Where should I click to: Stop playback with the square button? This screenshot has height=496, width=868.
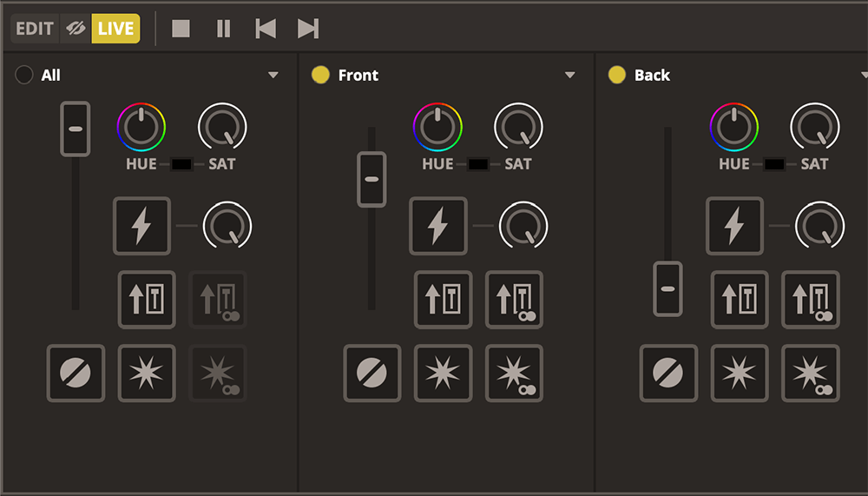pyautogui.click(x=181, y=29)
